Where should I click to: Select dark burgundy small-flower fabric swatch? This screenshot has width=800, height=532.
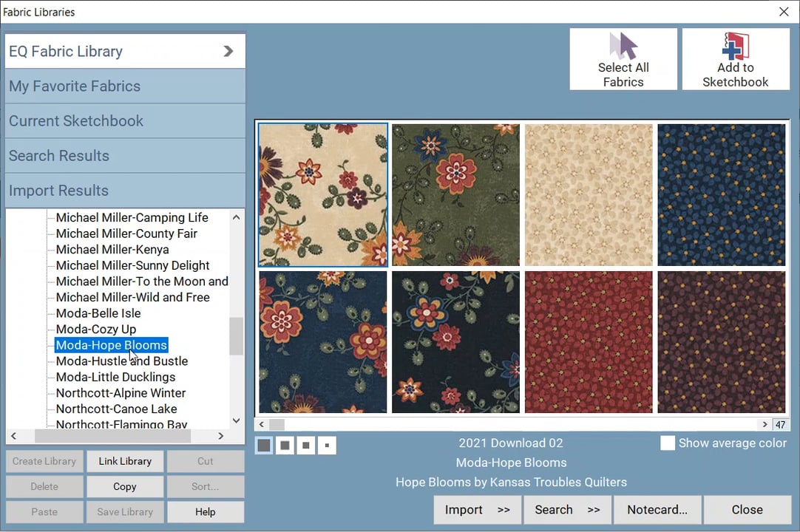click(722, 342)
